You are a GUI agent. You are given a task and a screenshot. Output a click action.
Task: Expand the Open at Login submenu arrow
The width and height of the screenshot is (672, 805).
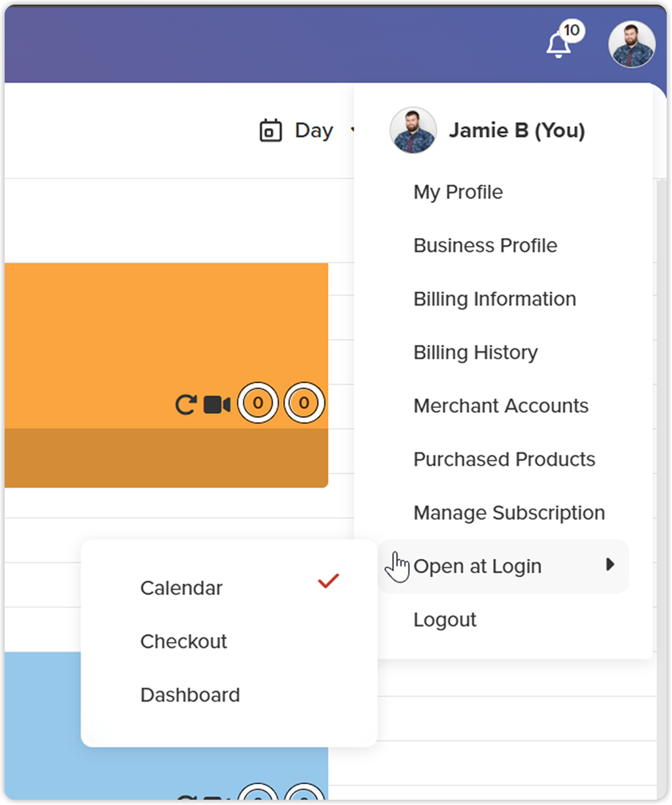coord(610,564)
